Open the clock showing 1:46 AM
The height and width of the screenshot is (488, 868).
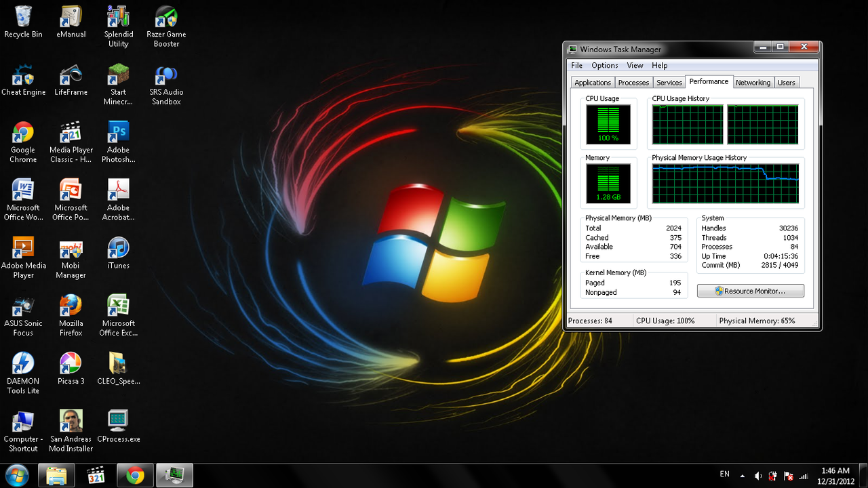[835, 476]
